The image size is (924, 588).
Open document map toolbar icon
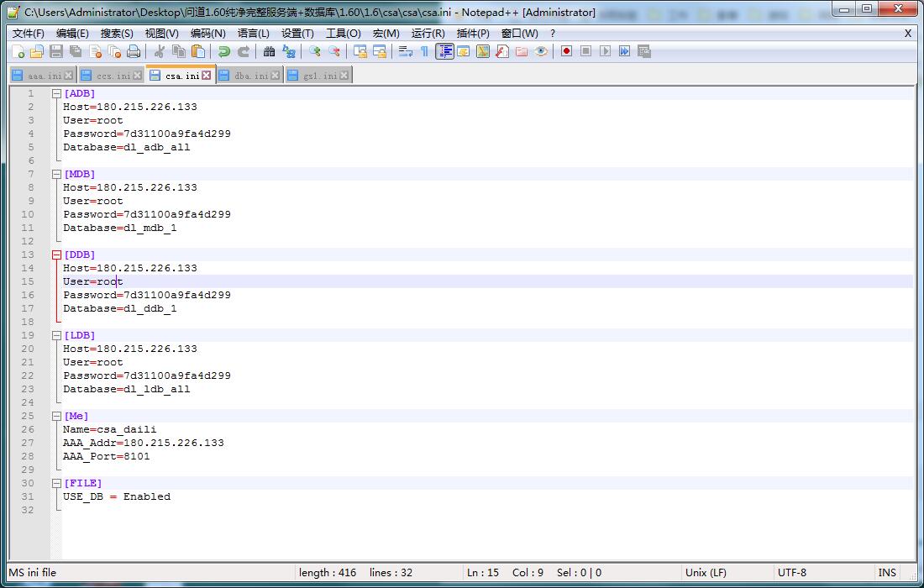coord(483,52)
